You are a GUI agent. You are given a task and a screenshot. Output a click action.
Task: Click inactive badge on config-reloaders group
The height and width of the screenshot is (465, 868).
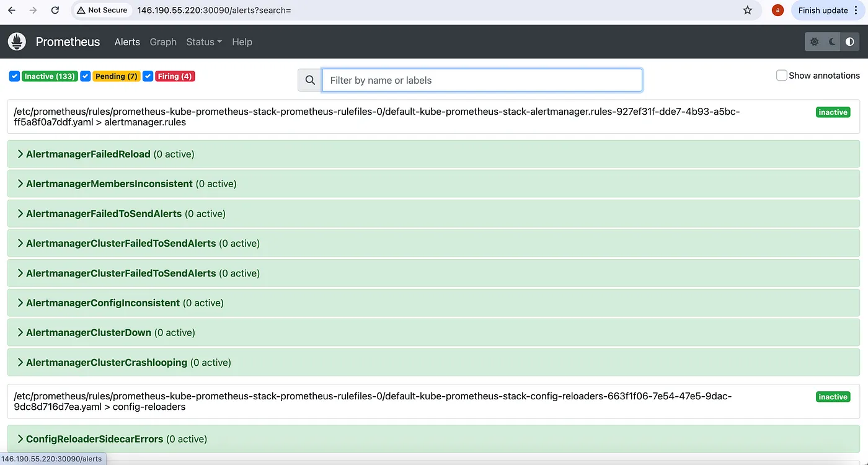(x=833, y=397)
